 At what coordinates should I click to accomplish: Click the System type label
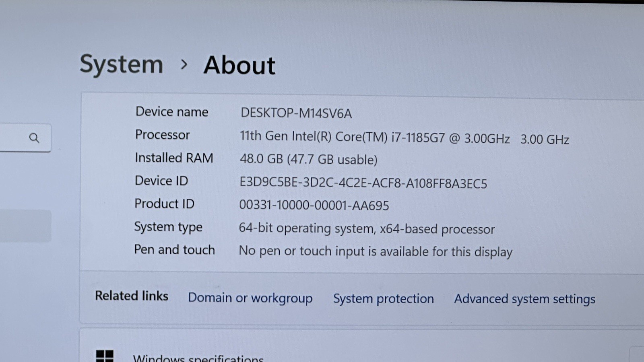(x=168, y=227)
